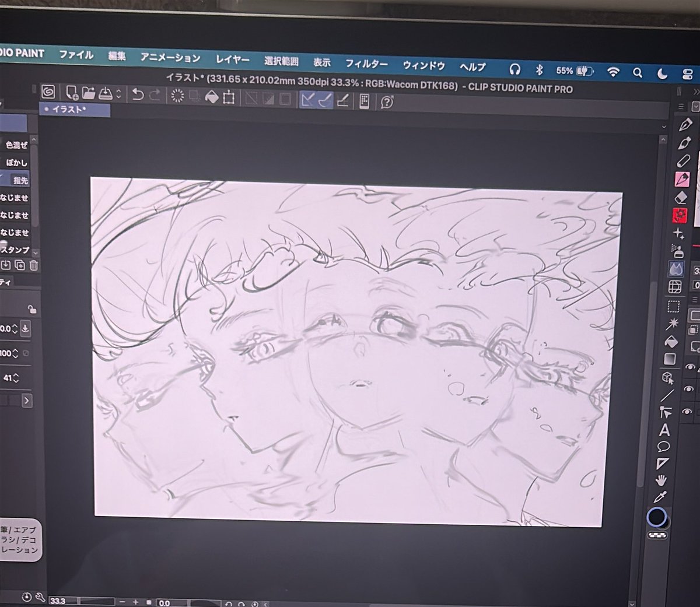This screenshot has height=607, width=700.
Task: Adjust stepper beside the value 41
Action: click(x=16, y=377)
